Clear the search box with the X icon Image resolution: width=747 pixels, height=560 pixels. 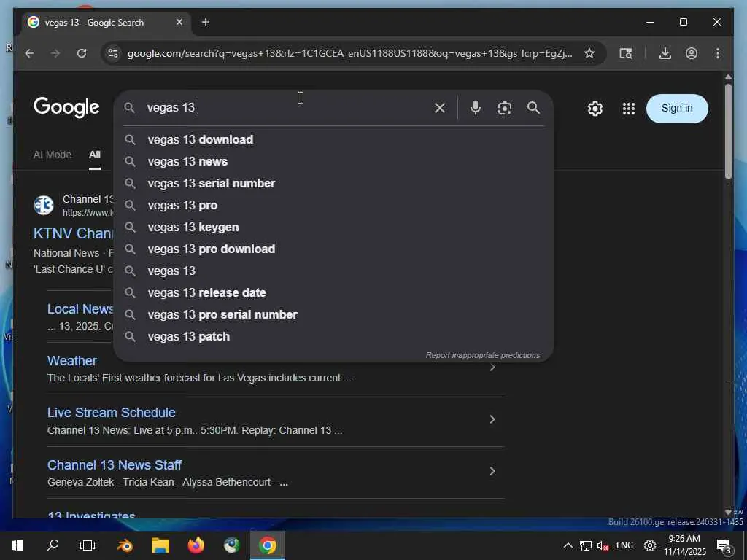click(440, 108)
